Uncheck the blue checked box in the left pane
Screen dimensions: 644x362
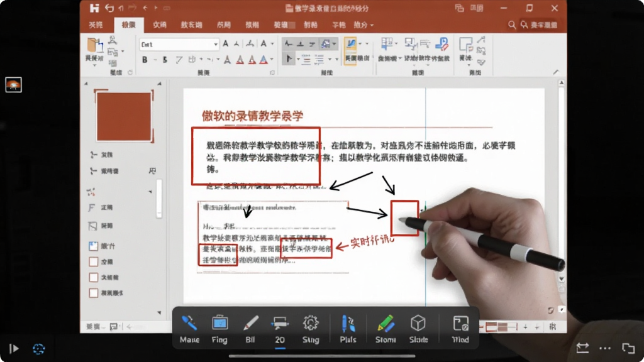93,246
